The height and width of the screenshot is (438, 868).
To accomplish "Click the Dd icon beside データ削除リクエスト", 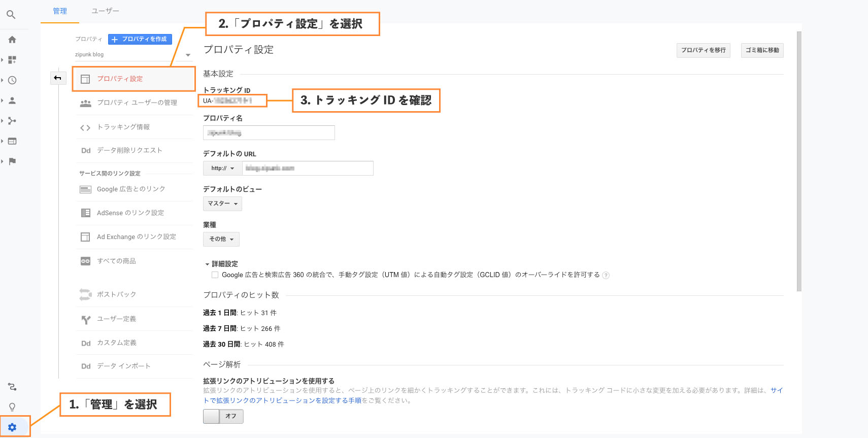I will pos(86,151).
